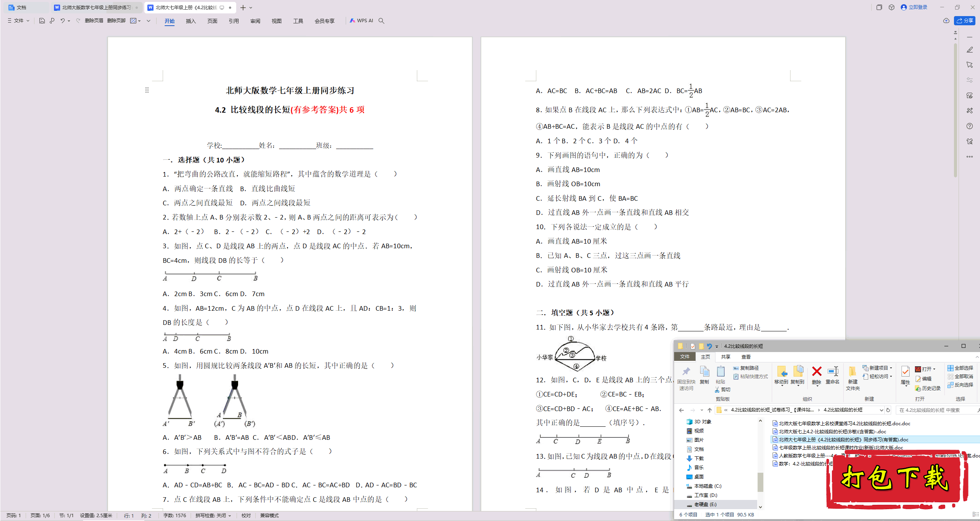Open the search magnifier in WPS ribbon
The height and width of the screenshot is (521, 980).
click(381, 21)
